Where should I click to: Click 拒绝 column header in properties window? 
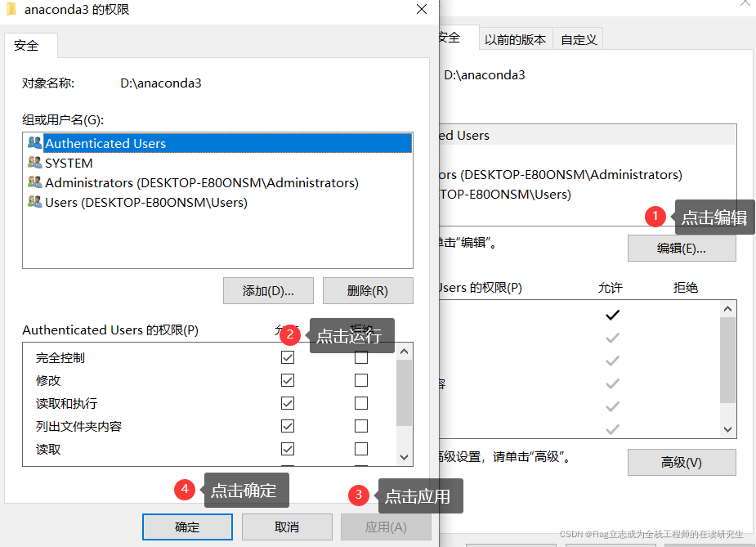(685, 288)
